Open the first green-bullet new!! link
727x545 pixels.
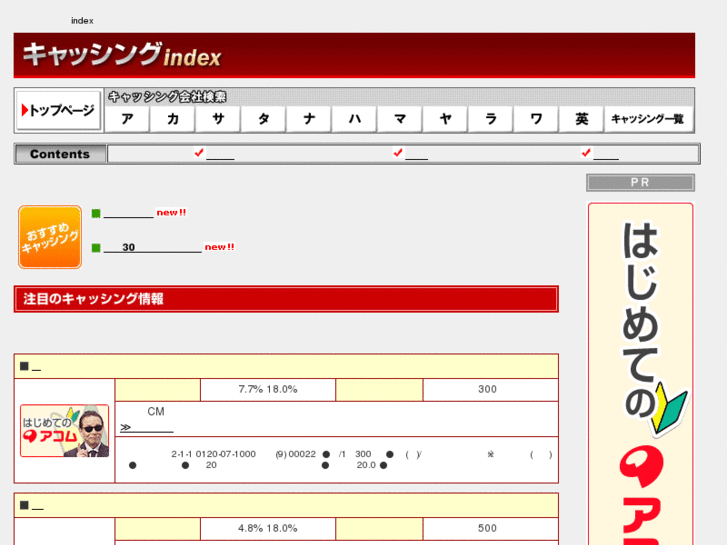[x=128, y=213]
